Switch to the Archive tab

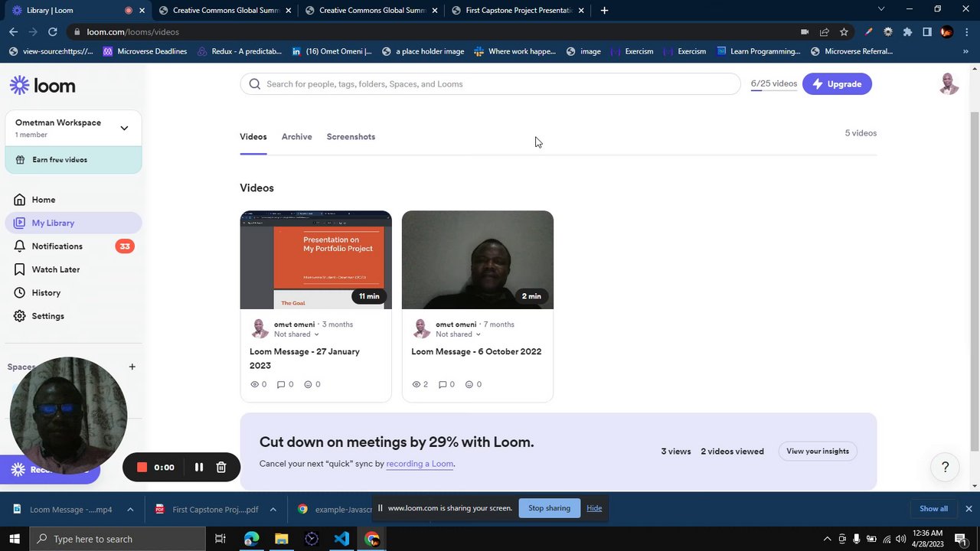tap(296, 137)
